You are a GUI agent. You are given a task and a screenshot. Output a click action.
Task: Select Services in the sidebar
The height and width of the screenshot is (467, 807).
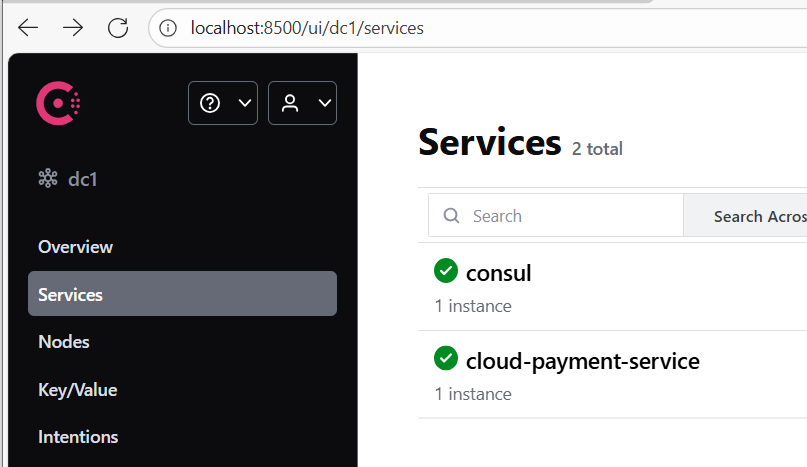point(182,294)
